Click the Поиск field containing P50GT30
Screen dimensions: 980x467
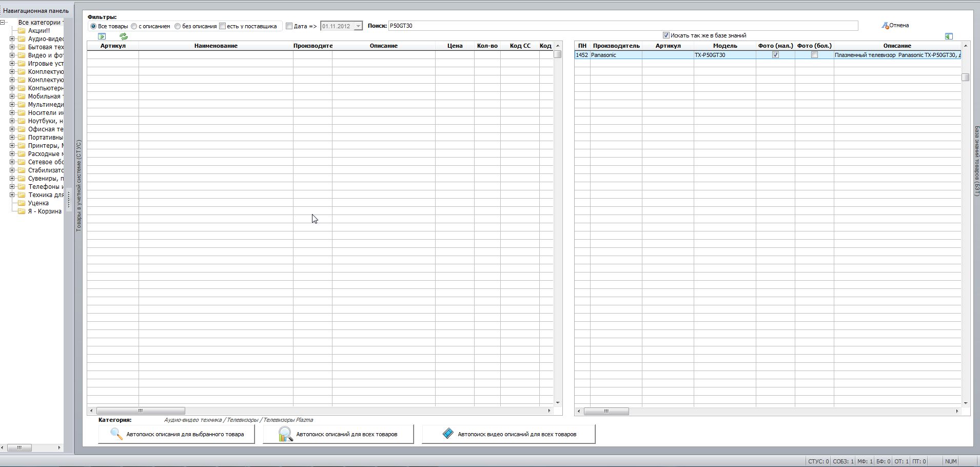click(623, 26)
